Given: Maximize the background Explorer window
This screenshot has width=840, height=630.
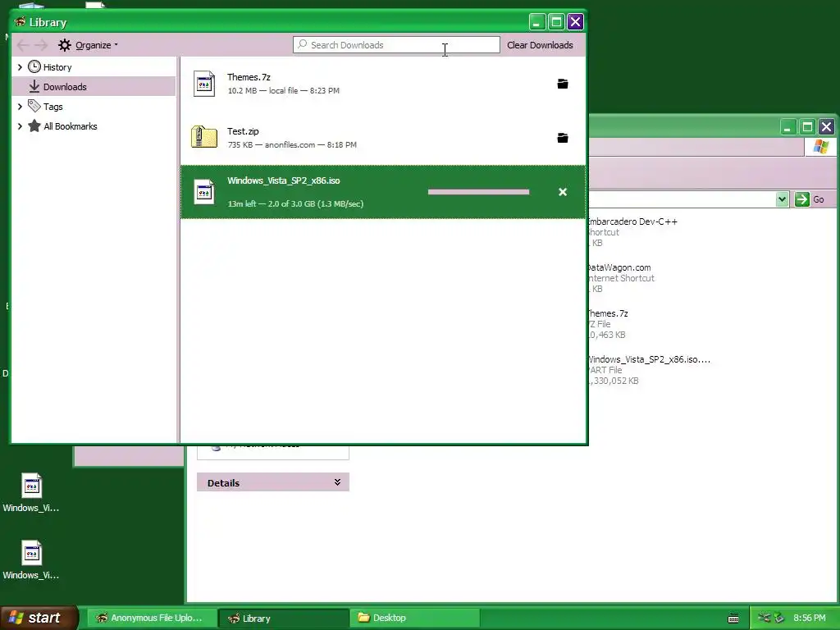Looking at the screenshot, I should point(807,127).
